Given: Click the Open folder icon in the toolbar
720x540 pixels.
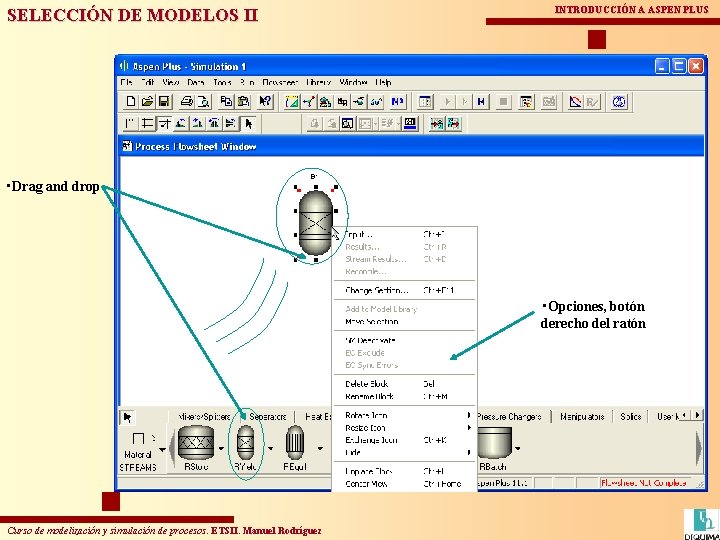Looking at the screenshot, I should click(147, 101).
